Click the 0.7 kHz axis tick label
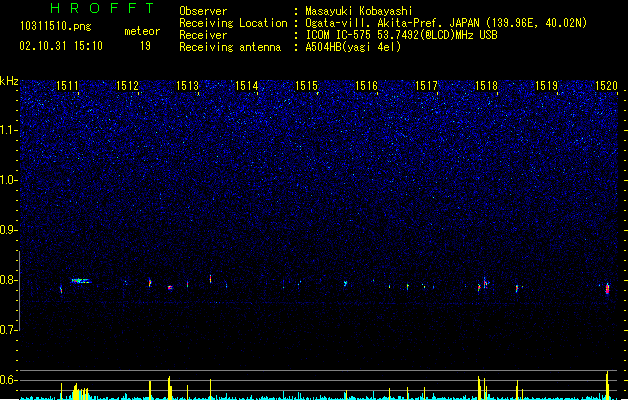This screenshot has height=400, width=629. [8, 330]
